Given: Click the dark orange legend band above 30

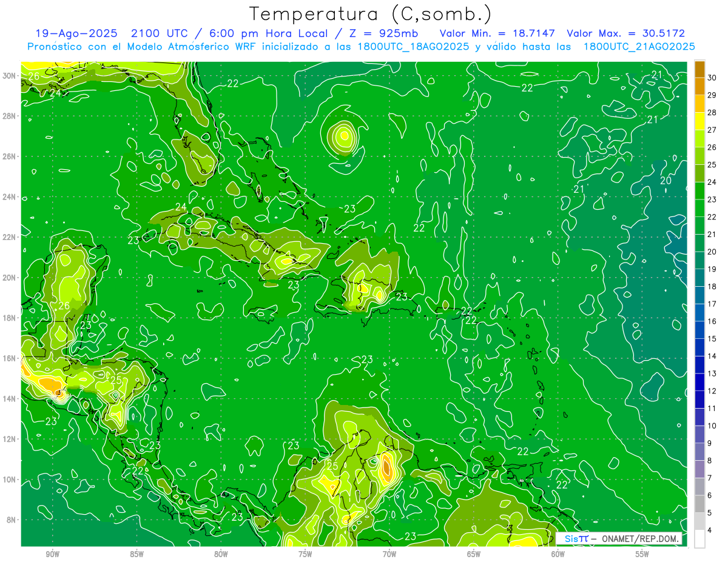Looking at the screenshot, I should pyautogui.click(x=699, y=69).
